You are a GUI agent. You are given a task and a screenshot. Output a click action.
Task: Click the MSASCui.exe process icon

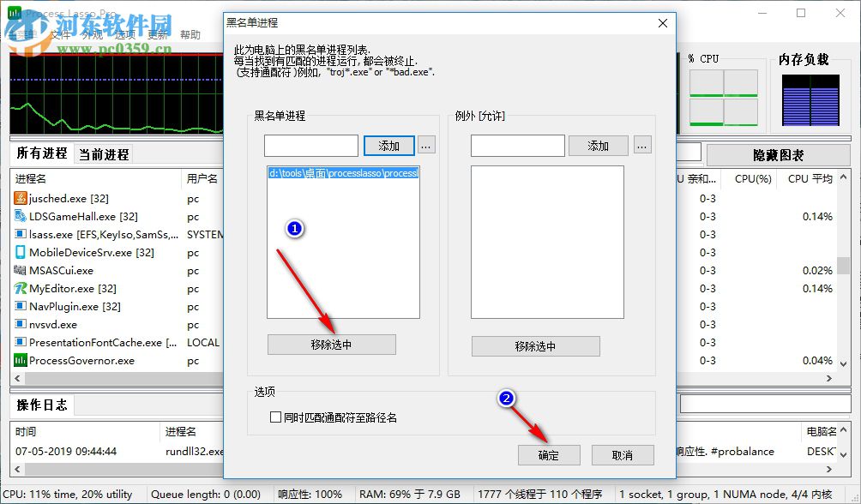coord(21,270)
